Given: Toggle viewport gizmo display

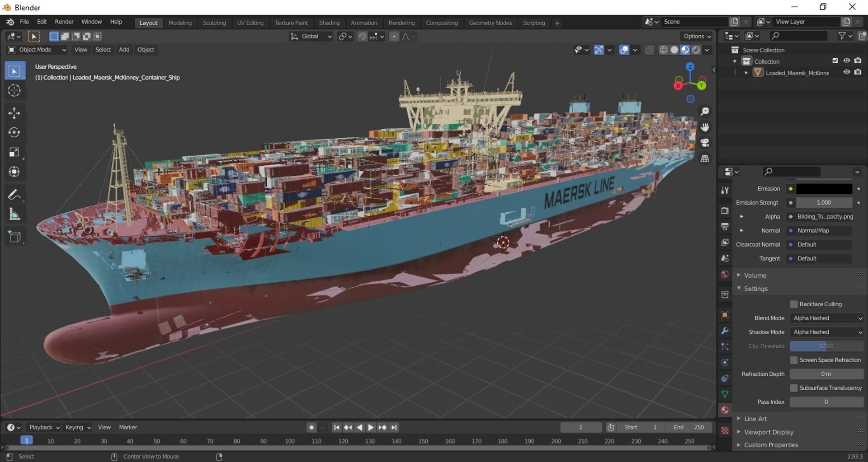Looking at the screenshot, I should pos(598,50).
